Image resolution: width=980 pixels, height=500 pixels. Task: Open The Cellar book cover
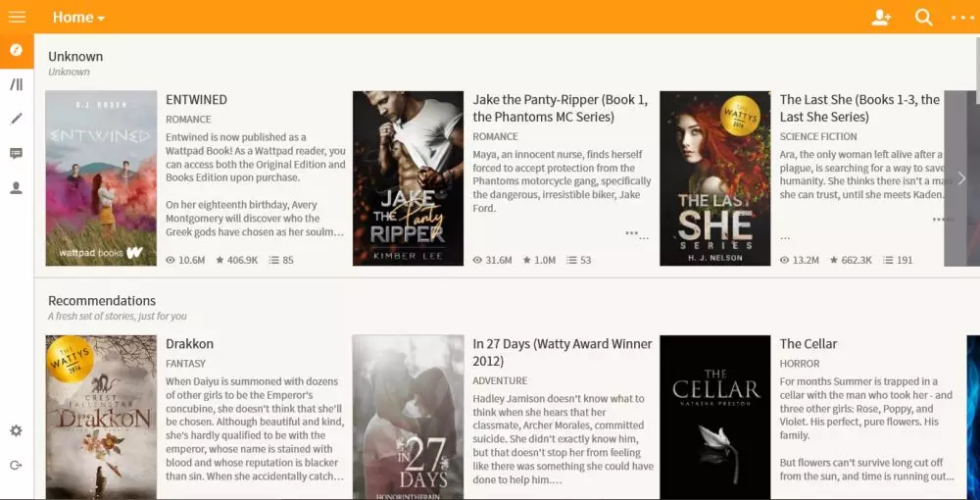pos(715,417)
